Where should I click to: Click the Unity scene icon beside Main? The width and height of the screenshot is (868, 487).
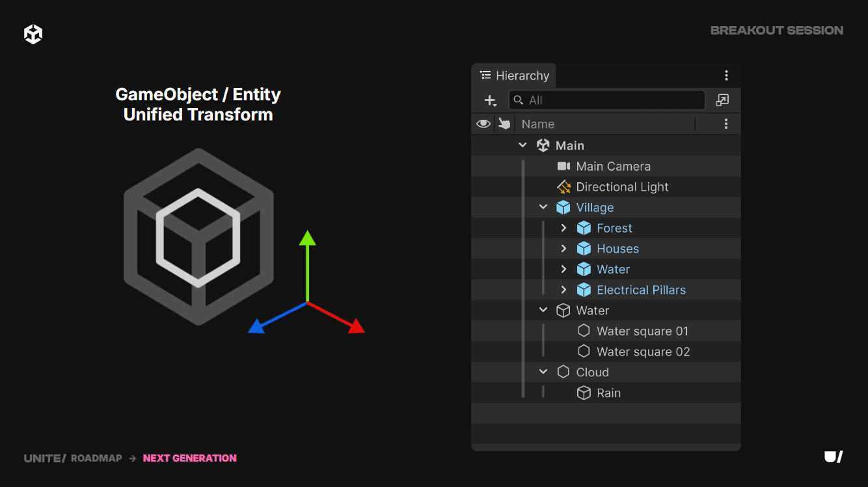point(543,146)
